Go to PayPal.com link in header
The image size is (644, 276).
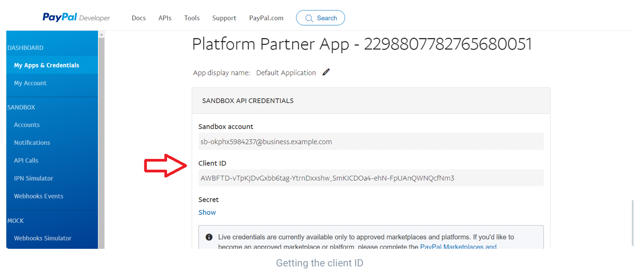[x=266, y=18]
